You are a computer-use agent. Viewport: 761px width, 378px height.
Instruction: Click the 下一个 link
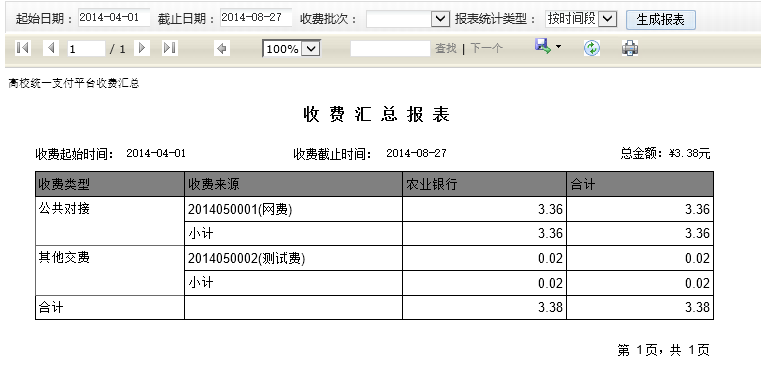point(486,49)
